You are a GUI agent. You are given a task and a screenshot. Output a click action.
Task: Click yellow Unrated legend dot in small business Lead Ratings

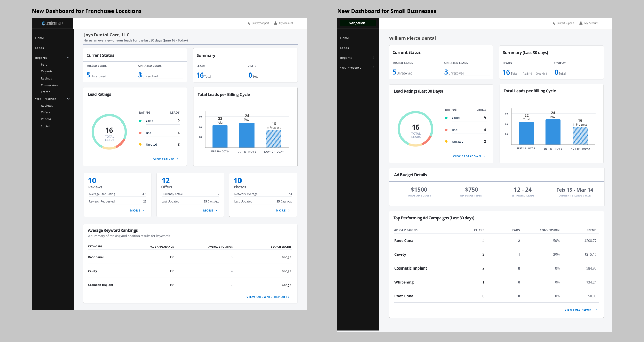tap(446, 141)
